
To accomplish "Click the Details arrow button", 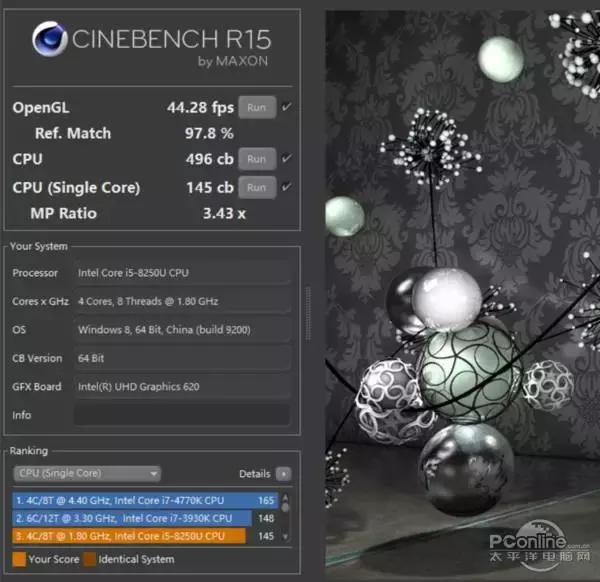I will [284, 474].
